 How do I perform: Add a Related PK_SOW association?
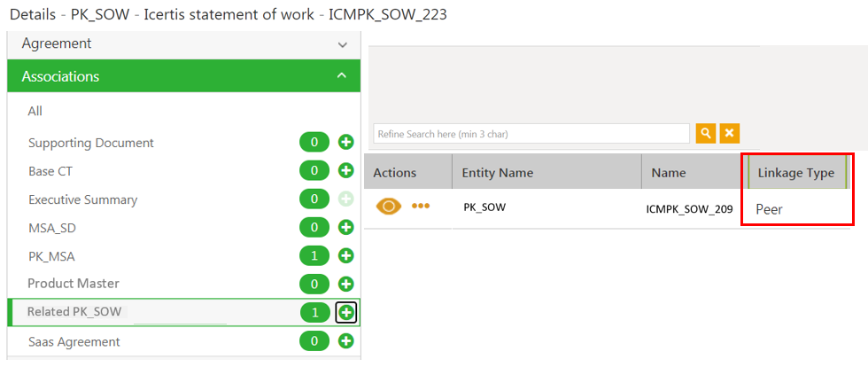pos(346,313)
